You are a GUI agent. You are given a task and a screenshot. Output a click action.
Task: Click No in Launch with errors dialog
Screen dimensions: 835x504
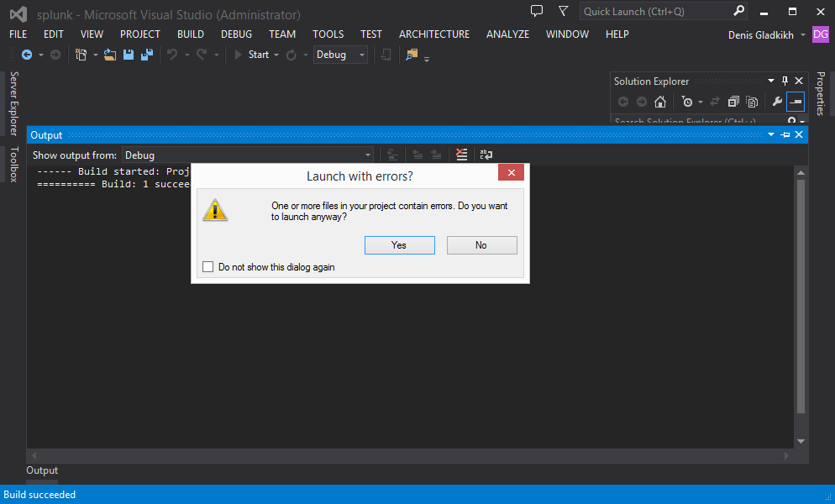(x=481, y=245)
